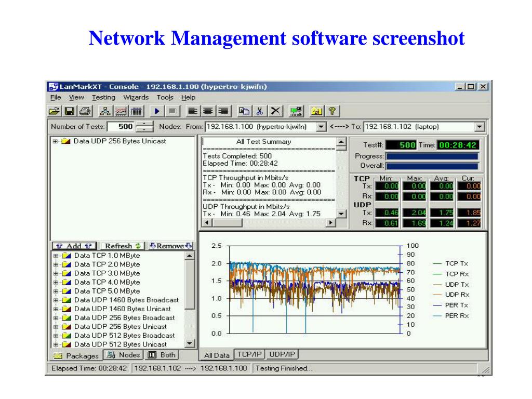Select the All Data chart tab
532x399 pixels.
tap(217, 355)
